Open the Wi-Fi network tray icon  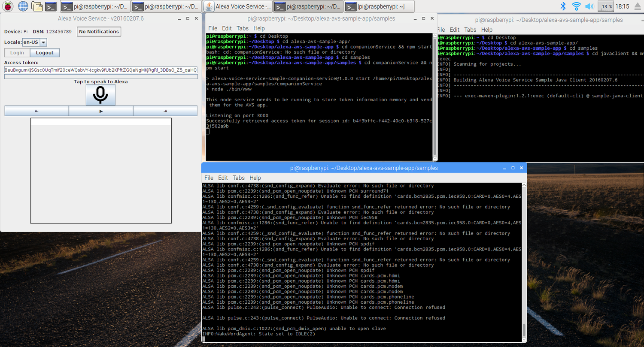577,6
